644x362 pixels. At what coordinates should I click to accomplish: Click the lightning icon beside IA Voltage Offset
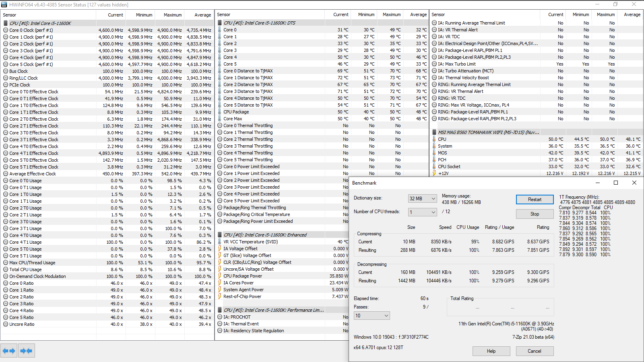click(x=220, y=249)
